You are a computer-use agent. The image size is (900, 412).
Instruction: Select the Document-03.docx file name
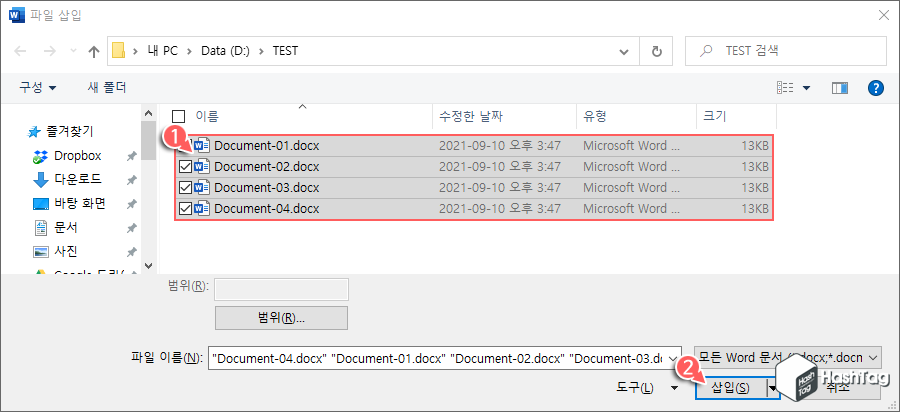pos(266,188)
